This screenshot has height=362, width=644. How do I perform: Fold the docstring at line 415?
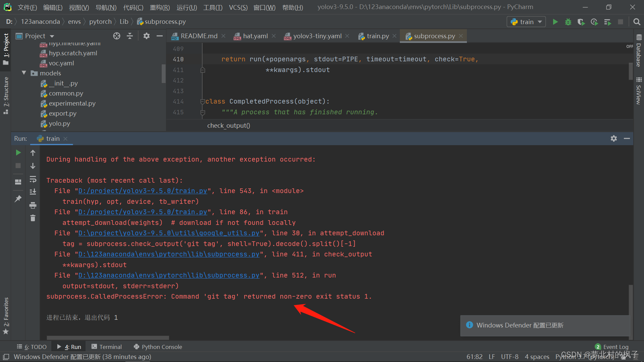click(202, 112)
